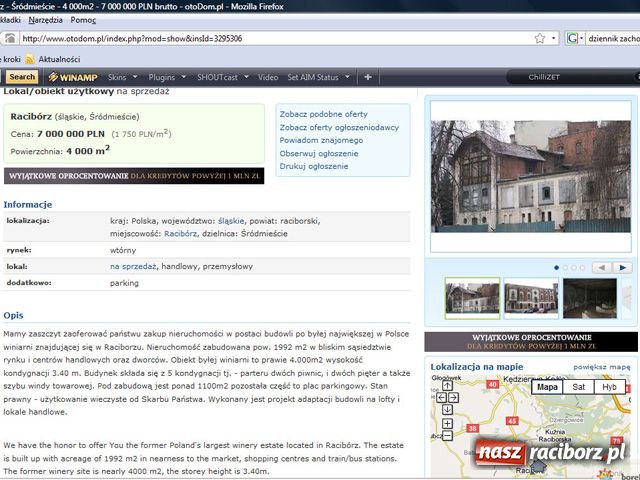This screenshot has width=640, height=480.
Task: Click the next gallery arrow button
Action: point(622,268)
